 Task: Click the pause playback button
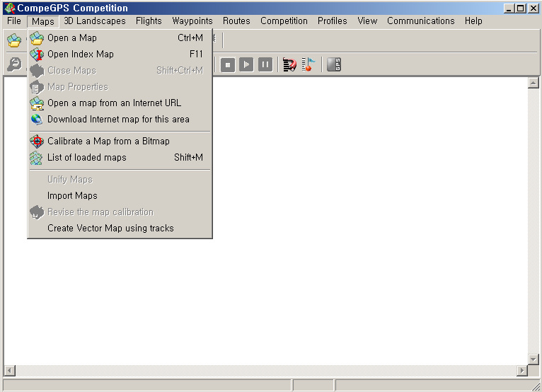click(x=265, y=64)
